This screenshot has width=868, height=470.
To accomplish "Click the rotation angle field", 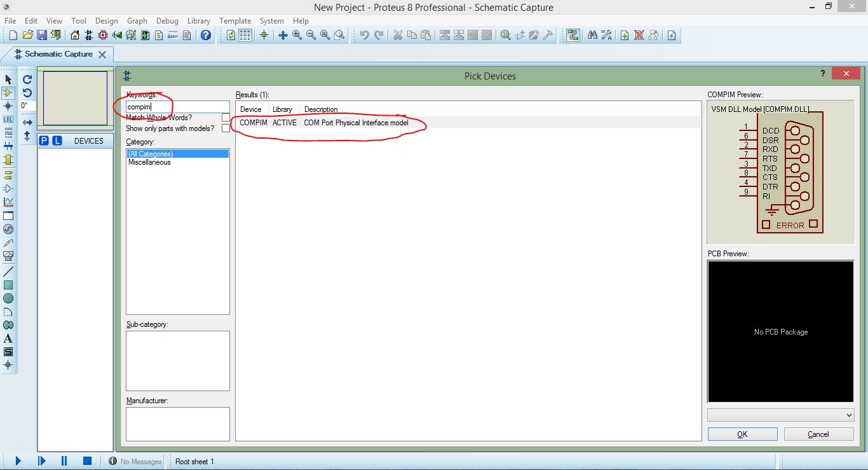I will [x=27, y=106].
